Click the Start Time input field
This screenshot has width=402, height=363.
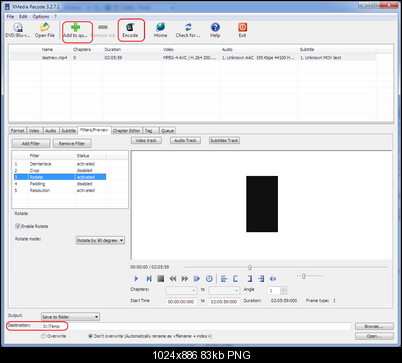pyautogui.click(x=181, y=302)
